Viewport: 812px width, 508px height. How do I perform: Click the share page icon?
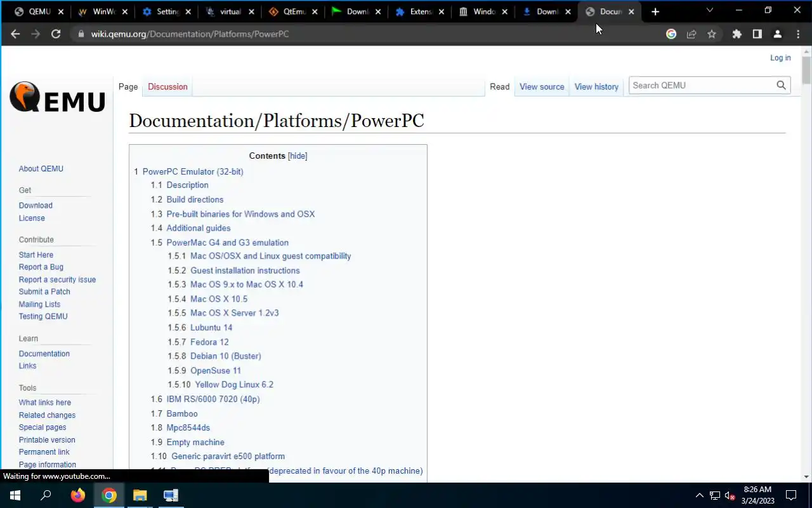click(x=691, y=34)
